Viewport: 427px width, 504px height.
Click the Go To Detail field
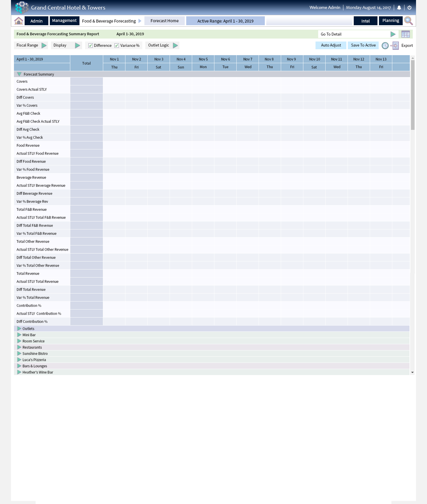pos(353,34)
